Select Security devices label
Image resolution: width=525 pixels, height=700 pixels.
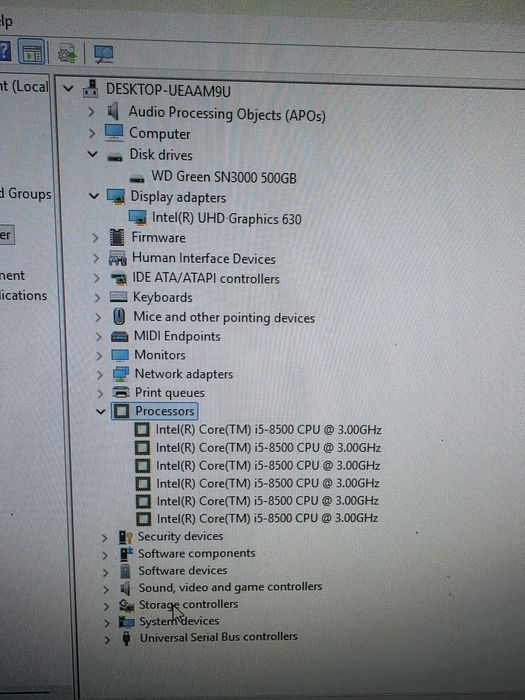(180, 536)
